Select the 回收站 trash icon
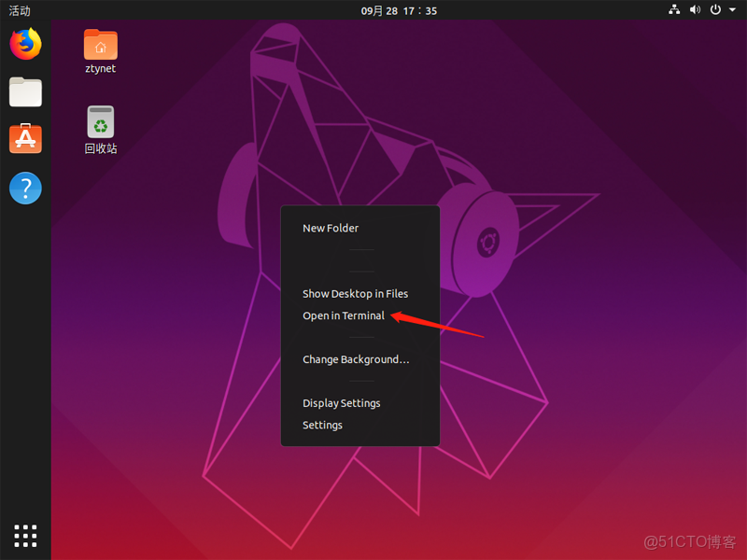The height and width of the screenshot is (560, 747). pos(101,130)
